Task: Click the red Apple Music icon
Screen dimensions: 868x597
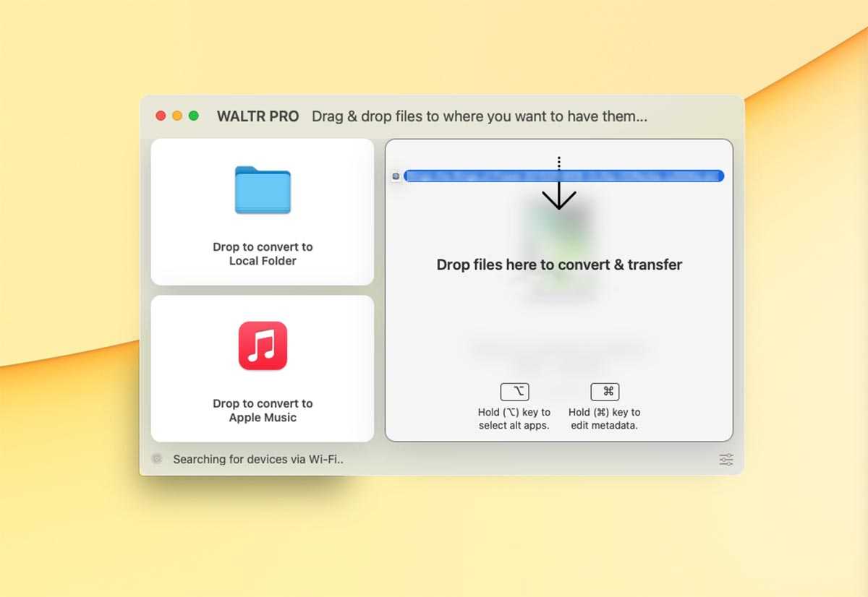Action: (263, 345)
